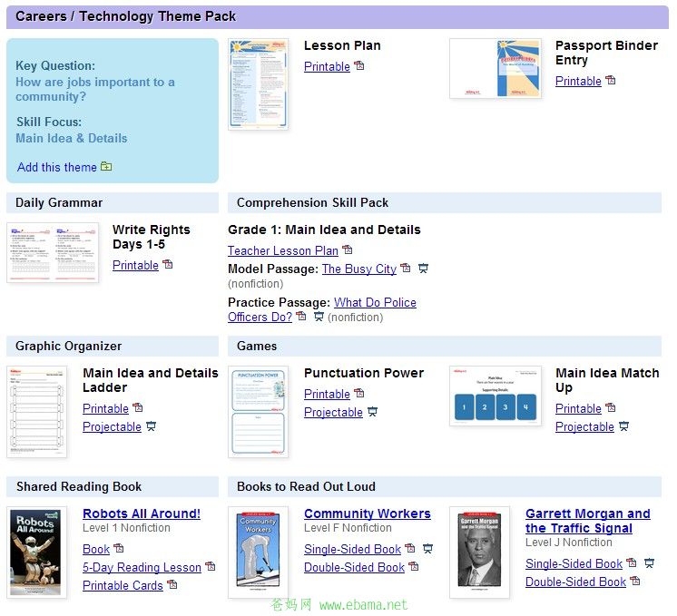Click the Garrett Morgan book cover

(480, 552)
